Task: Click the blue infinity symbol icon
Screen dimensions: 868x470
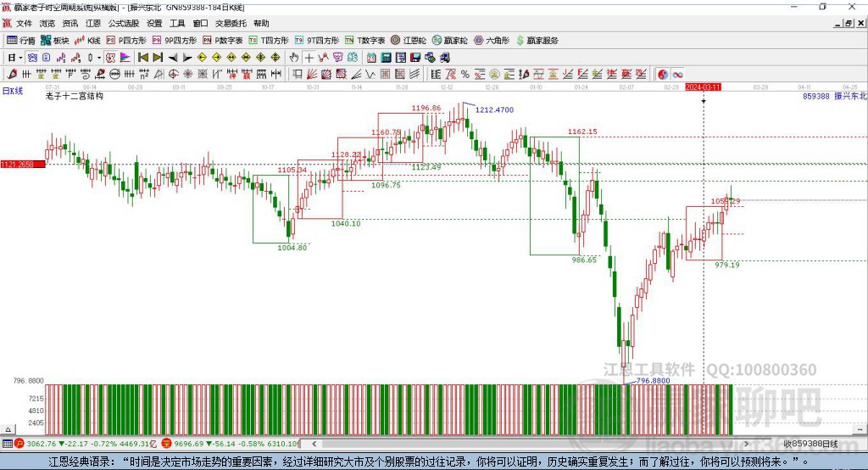Action: coord(677,75)
